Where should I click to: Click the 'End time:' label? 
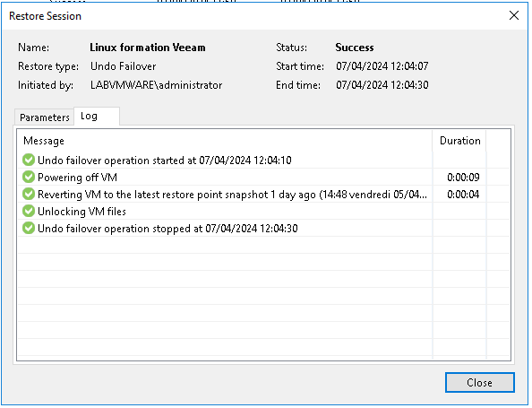298,85
